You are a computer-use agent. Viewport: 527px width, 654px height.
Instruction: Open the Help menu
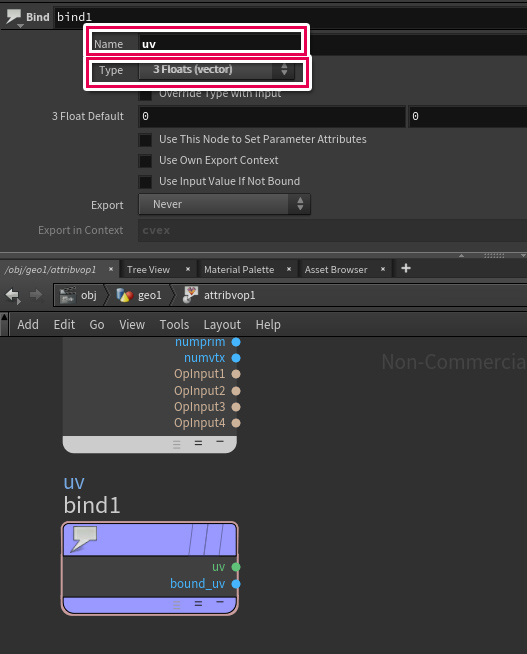[x=268, y=324]
